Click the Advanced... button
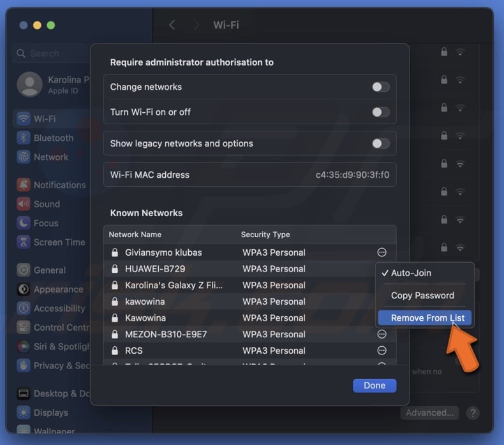Screen dimensions: 504x445 (x=429, y=413)
